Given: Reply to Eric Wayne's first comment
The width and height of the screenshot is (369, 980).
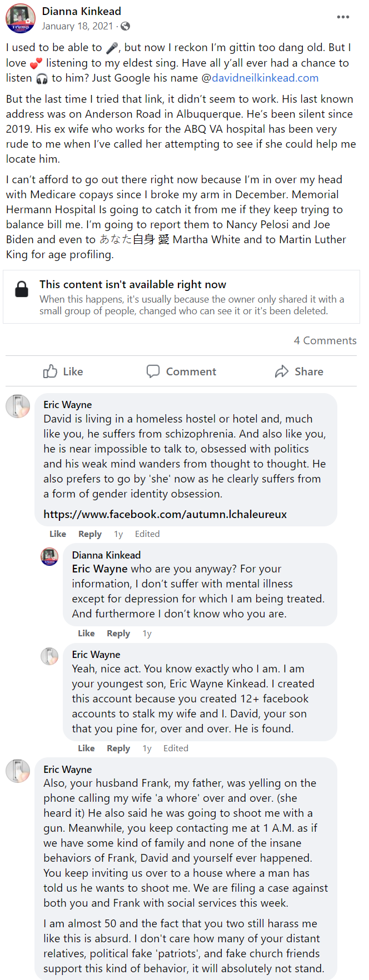Looking at the screenshot, I should coord(90,534).
